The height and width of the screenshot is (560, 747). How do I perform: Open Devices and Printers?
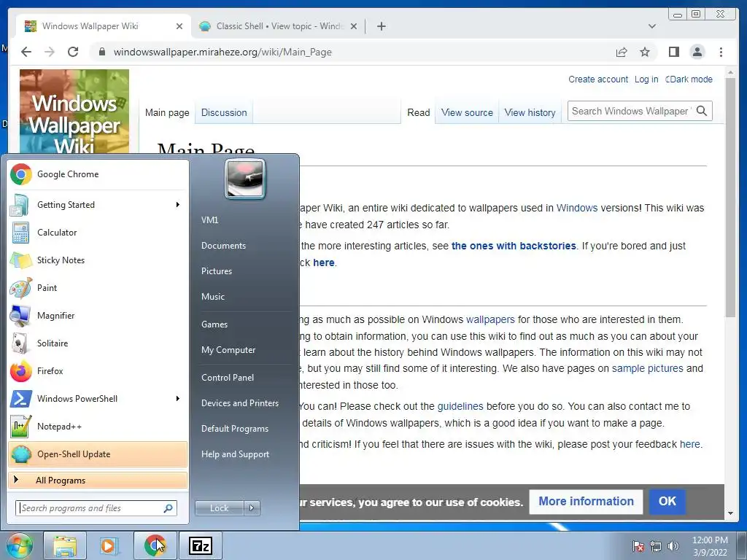point(240,403)
